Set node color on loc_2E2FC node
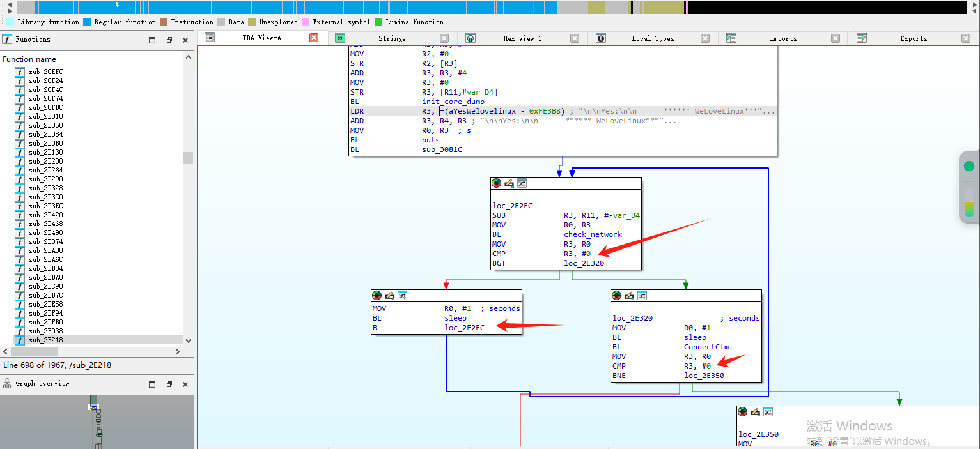Viewport: 980px width, 449px height. [497, 183]
